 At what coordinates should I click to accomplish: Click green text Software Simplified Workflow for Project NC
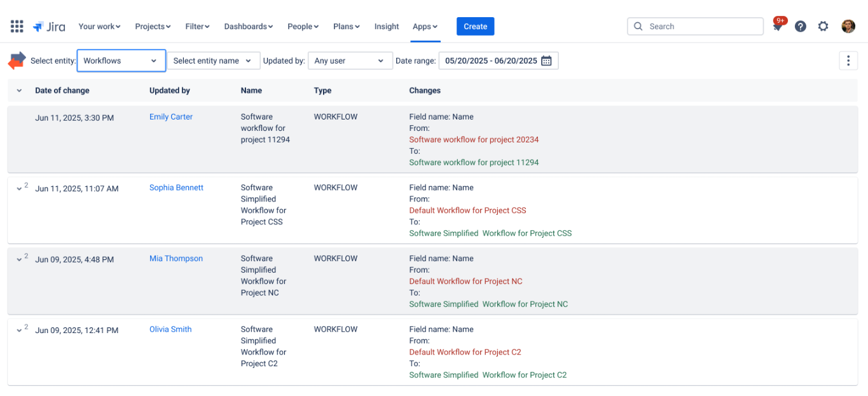(x=488, y=304)
